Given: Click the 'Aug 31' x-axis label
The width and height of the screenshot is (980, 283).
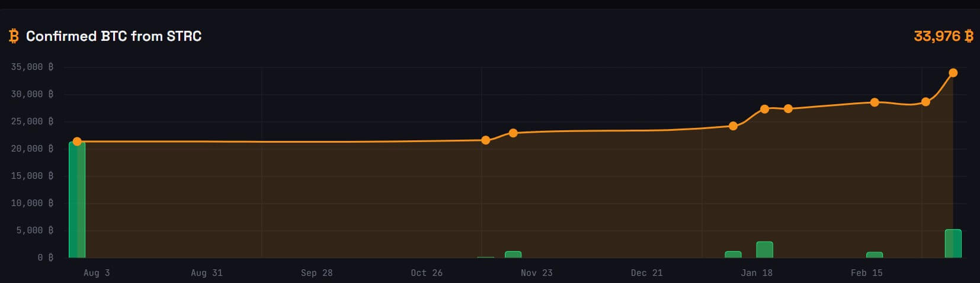Looking at the screenshot, I should pos(207,273).
